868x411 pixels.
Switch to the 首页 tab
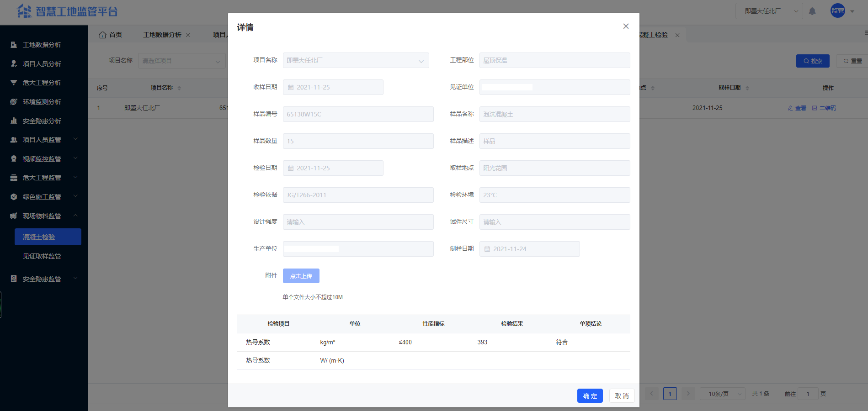click(x=111, y=35)
